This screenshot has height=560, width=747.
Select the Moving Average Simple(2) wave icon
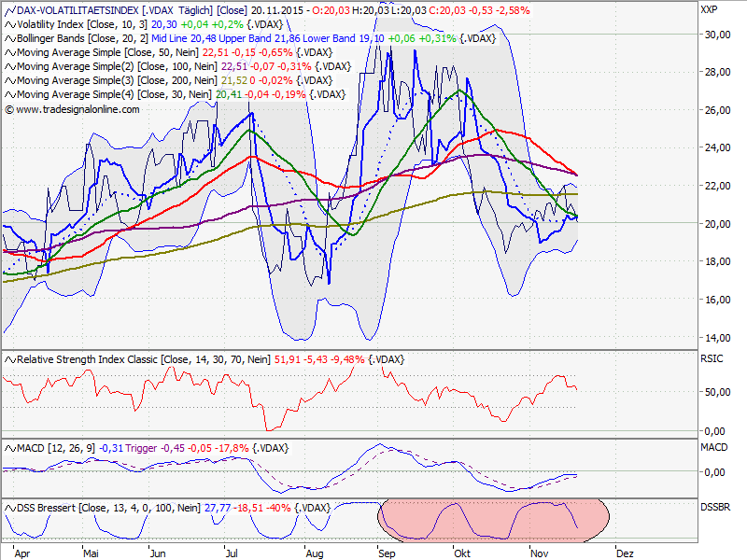point(9,66)
